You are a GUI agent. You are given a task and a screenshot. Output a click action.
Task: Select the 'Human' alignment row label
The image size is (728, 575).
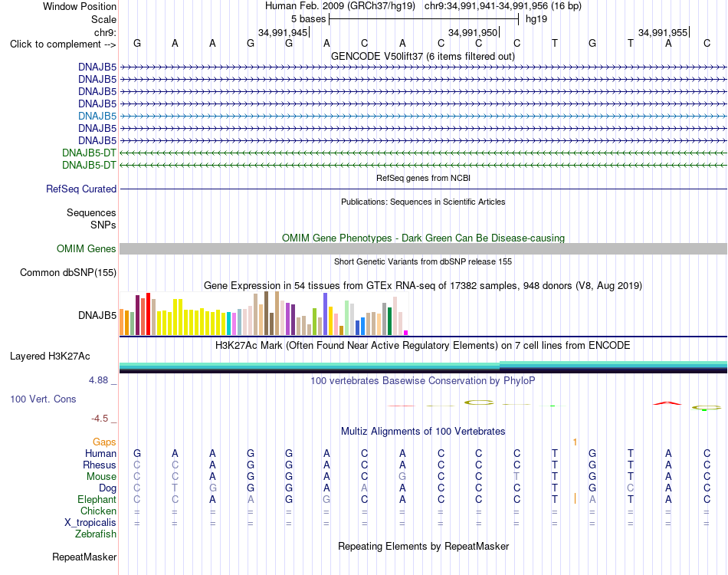click(100, 453)
